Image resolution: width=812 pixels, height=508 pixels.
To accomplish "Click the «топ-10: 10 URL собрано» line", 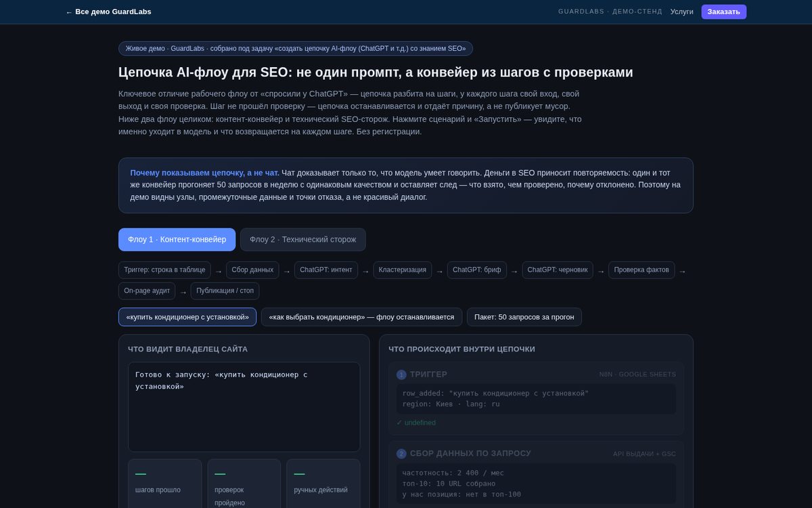I will tap(449, 484).
